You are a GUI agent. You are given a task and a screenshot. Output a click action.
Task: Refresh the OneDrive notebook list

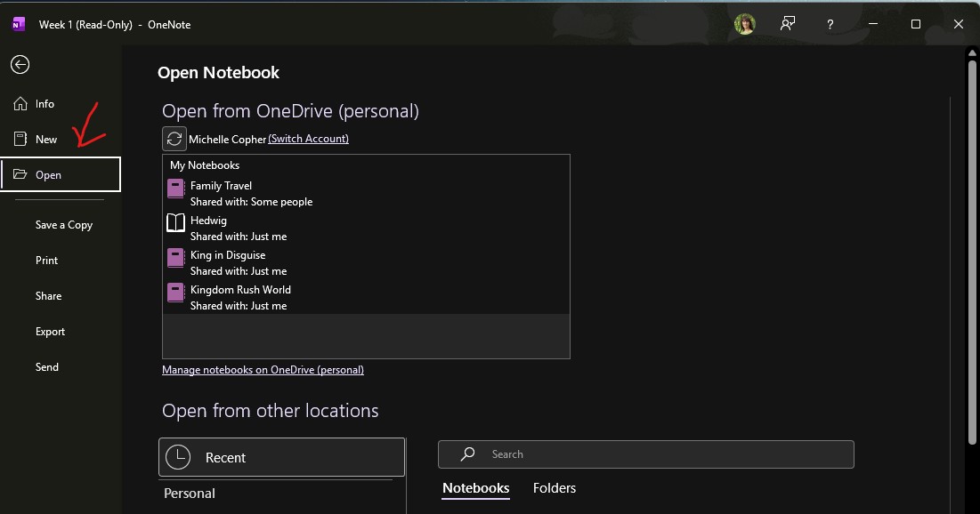(x=174, y=139)
